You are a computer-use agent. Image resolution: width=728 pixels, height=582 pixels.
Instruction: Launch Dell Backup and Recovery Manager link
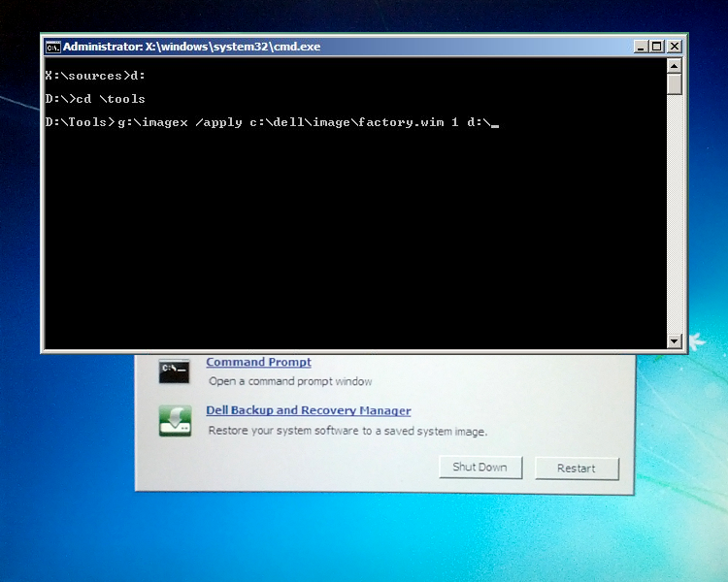point(308,411)
